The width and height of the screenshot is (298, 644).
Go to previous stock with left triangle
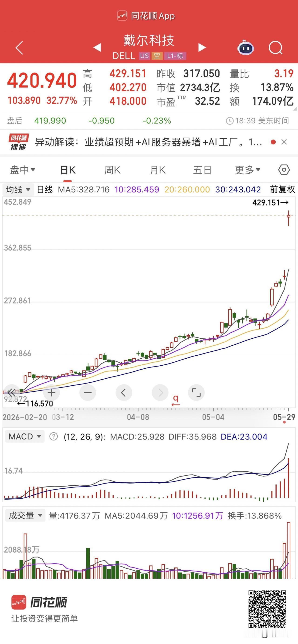point(97,47)
